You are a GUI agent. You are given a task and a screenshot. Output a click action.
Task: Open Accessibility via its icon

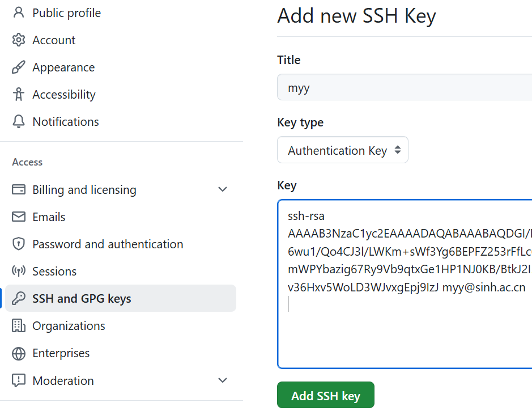(x=18, y=94)
